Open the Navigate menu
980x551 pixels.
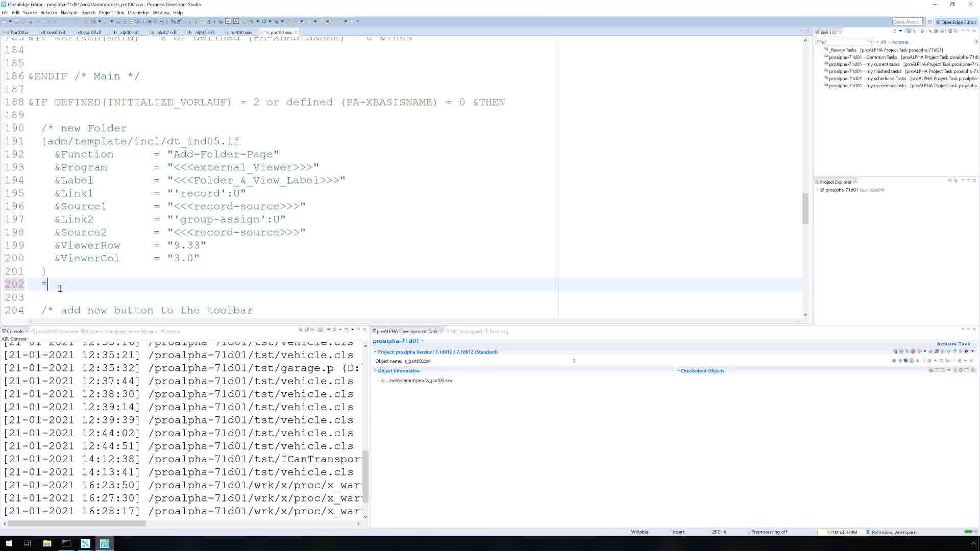point(69,13)
